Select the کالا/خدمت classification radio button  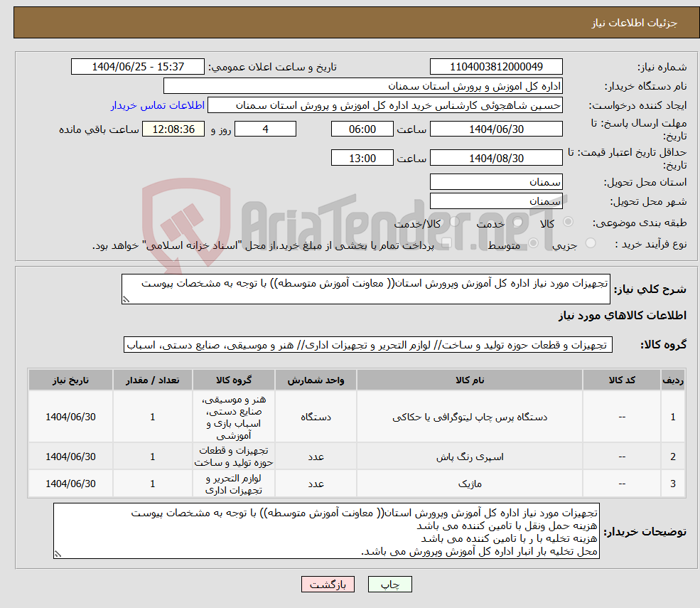(x=454, y=222)
